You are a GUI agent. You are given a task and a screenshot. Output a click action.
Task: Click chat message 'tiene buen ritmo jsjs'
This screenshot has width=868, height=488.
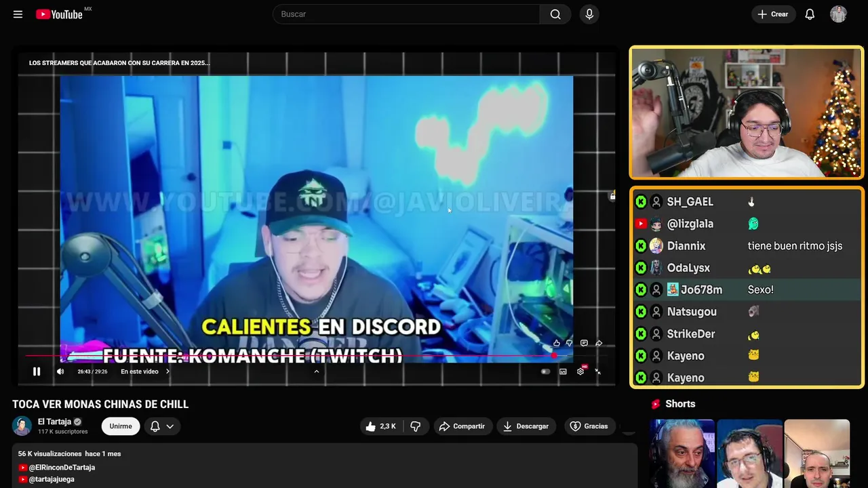coord(795,246)
